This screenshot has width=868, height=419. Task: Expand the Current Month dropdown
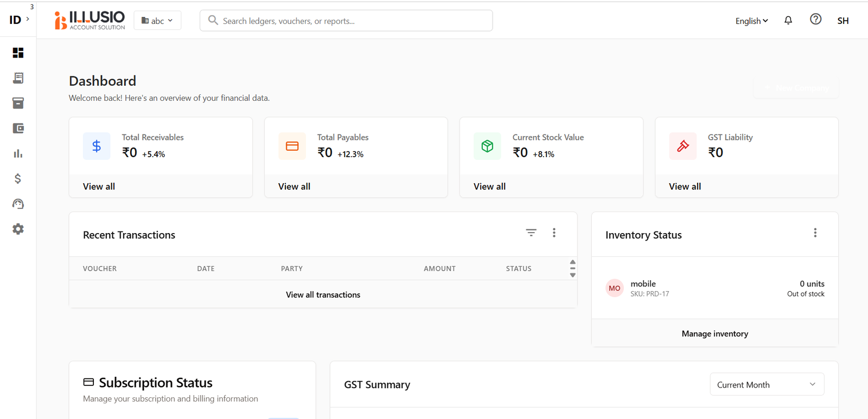coord(767,384)
